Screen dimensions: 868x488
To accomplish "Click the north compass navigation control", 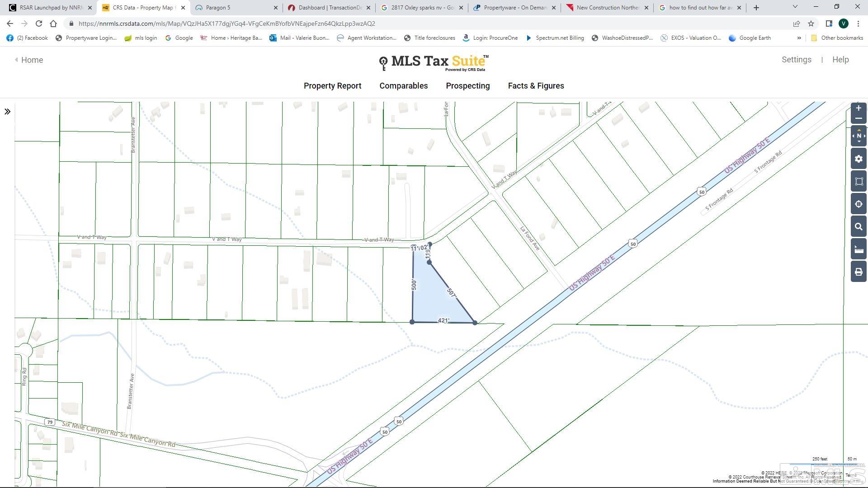I will (859, 136).
